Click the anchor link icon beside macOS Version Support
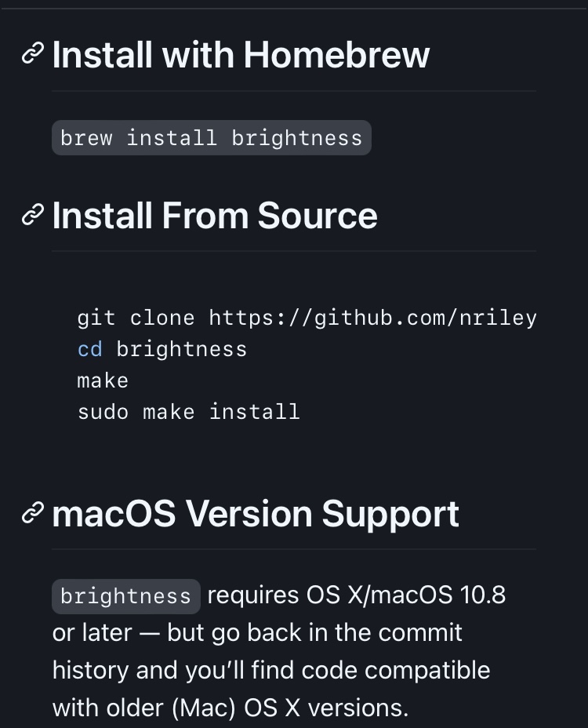The height and width of the screenshot is (728, 588). pyautogui.click(x=32, y=513)
